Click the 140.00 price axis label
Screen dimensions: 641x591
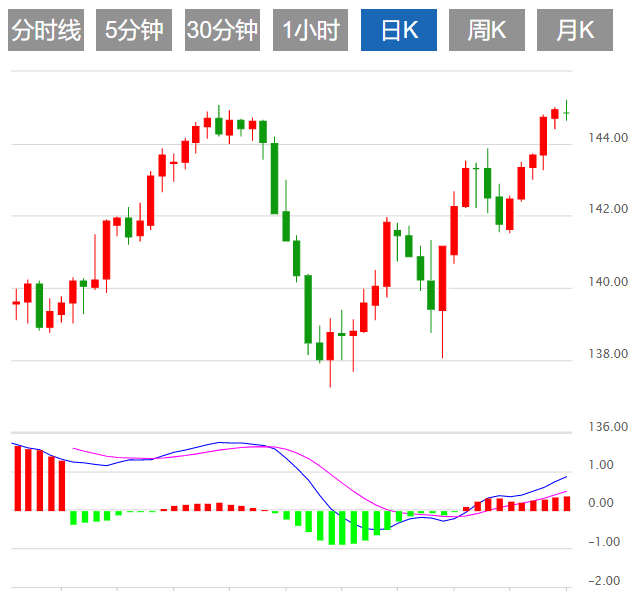tap(608, 282)
